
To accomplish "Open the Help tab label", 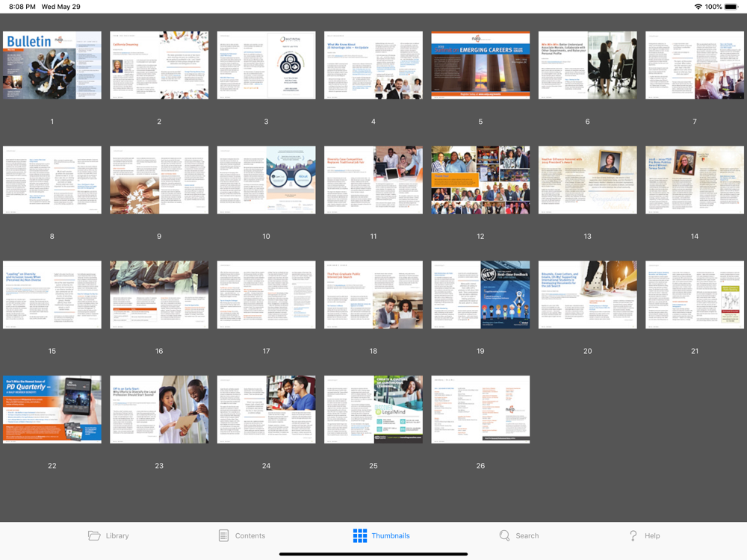I will click(652, 535).
